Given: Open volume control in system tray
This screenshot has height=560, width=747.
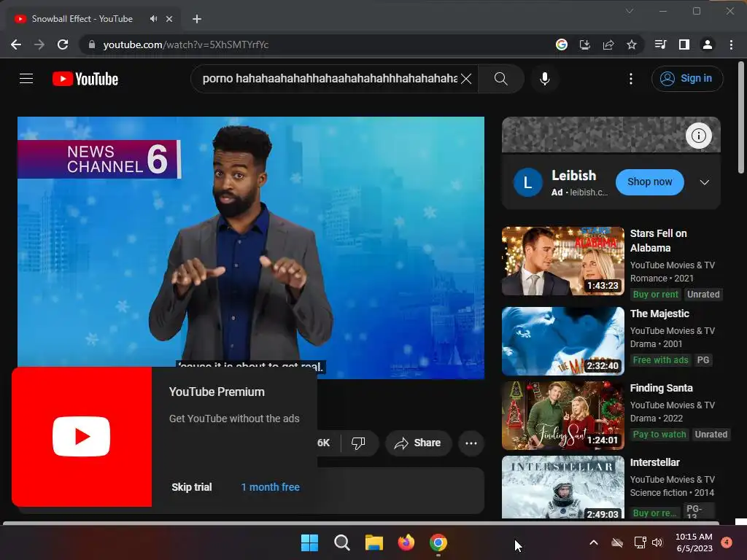Looking at the screenshot, I should coord(657,542).
